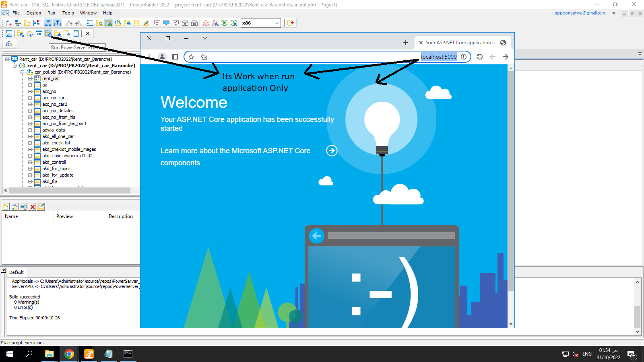Click the Exit door icon in the toolbar
644x362 pixels.
pos(291,23)
